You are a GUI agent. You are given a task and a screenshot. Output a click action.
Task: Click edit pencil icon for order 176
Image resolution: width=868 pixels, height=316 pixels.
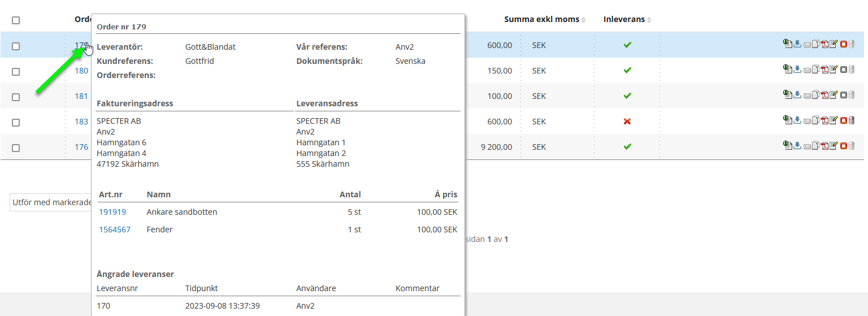[834, 146]
